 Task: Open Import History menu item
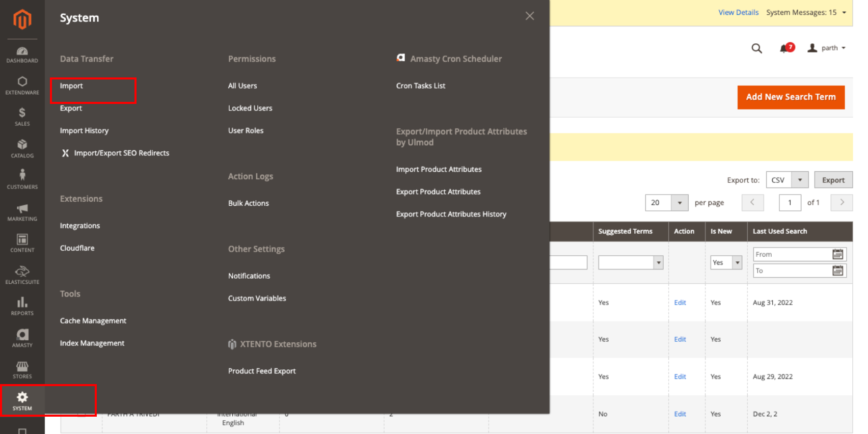pyautogui.click(x=84, y=131)
